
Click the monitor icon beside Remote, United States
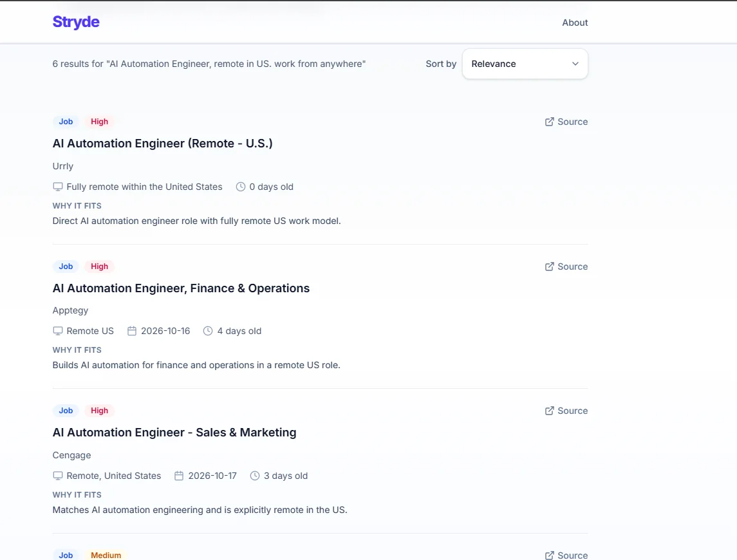point(58,476)
